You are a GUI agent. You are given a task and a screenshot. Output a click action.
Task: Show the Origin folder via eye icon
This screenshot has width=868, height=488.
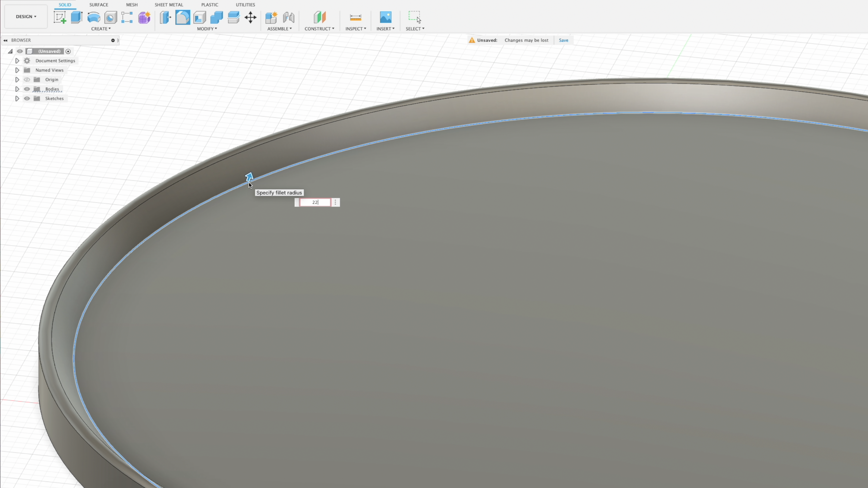[x=27, y=79]
